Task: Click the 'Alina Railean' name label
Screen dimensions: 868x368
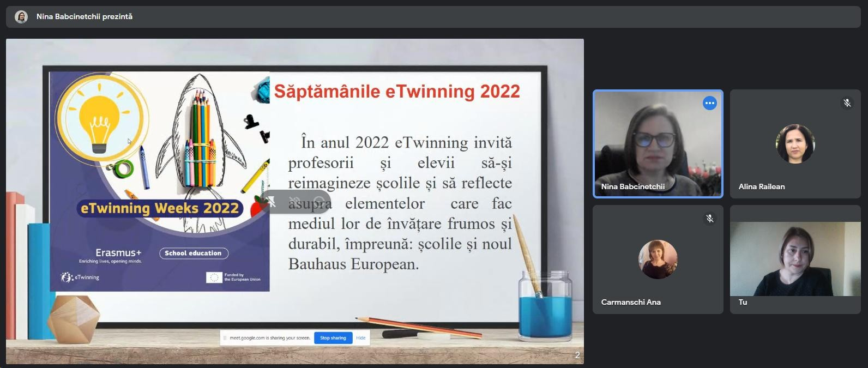Action: 762,186
